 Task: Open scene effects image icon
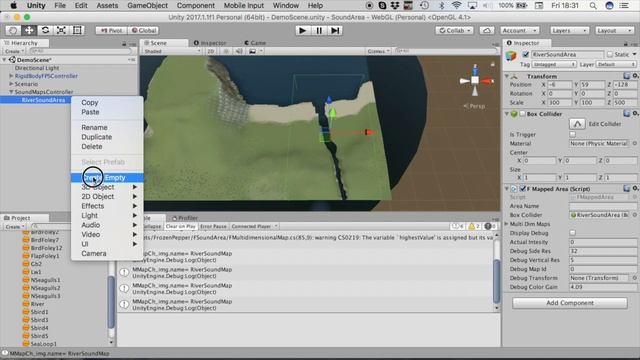tap(253, 51)
